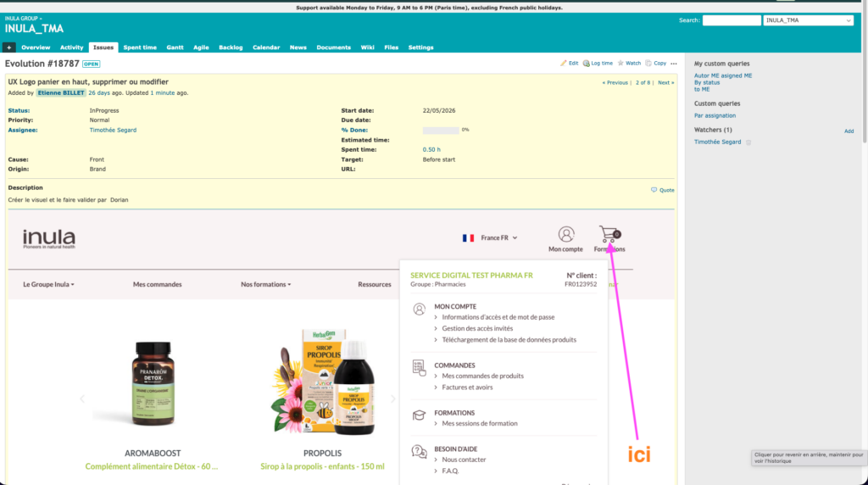The image size is (868, 485).
Task: Open the Spent time tab
Action: [140, 47]
